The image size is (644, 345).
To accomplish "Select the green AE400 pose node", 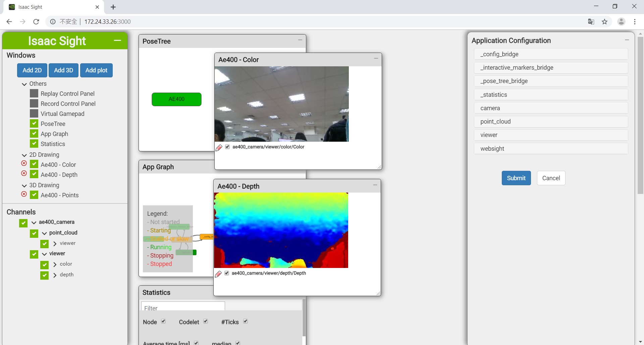I will coord(176,99).
